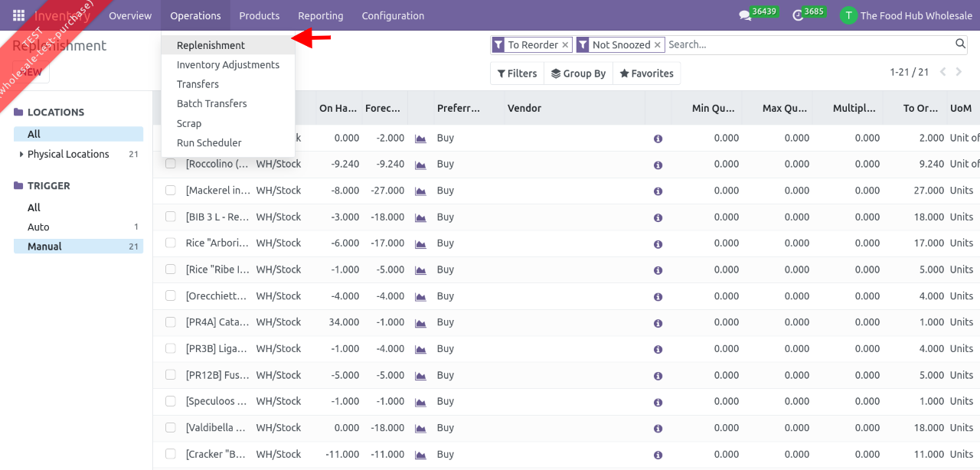Select All under Trigger
The width and height of the screenshot is (980, 470).
[x=78, y=207]
